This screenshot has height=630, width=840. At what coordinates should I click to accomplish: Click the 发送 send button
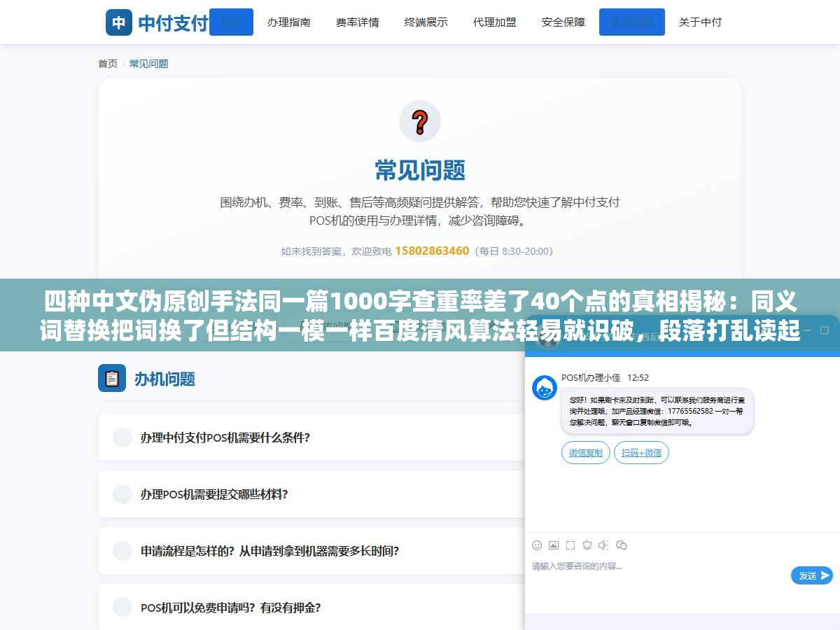tap(812, 575)
